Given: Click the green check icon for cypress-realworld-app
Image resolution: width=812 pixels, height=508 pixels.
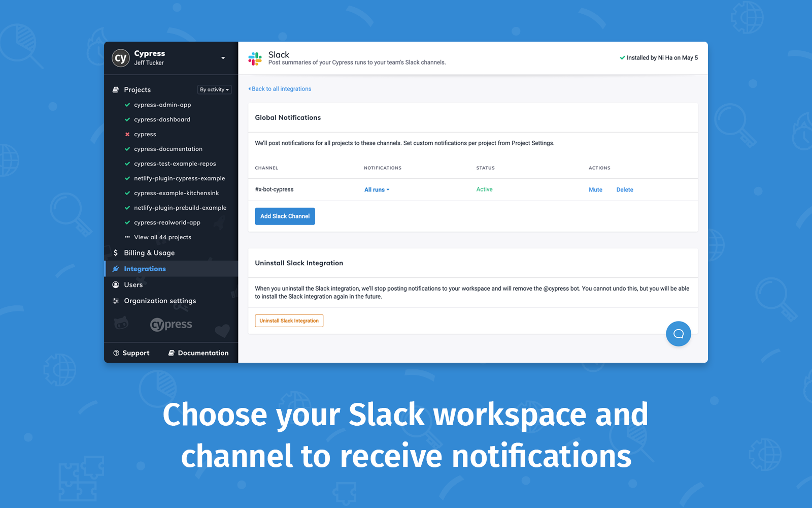Looking at the screenshot, I should tap(127, 223).
